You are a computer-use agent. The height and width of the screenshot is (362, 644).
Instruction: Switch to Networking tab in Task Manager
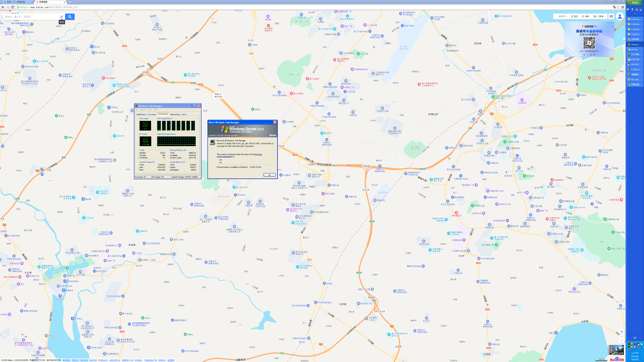point(175,114)
